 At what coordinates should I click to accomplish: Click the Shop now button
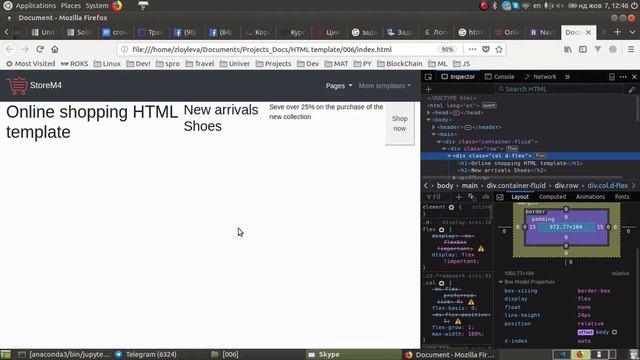(400, 123)
